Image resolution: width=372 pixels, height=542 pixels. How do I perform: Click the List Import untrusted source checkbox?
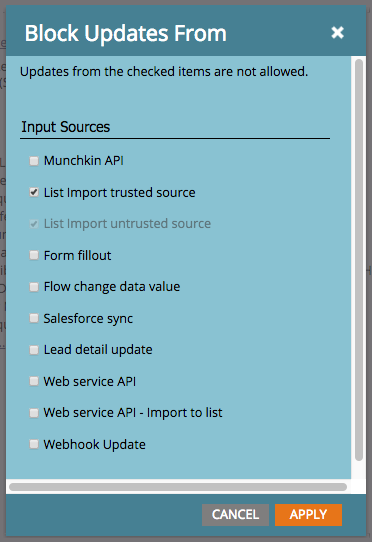pyautogui.click(x=34, y=224)
